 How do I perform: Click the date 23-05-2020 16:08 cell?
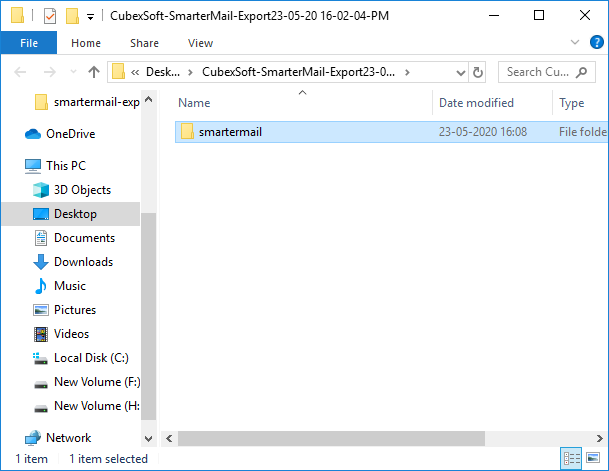click(x=483, y=132)
